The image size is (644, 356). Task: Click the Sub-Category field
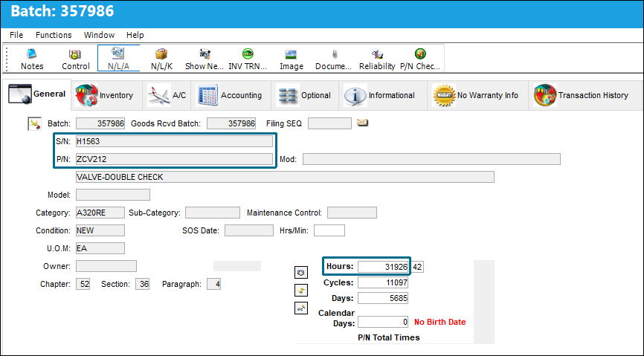[213, 213]
